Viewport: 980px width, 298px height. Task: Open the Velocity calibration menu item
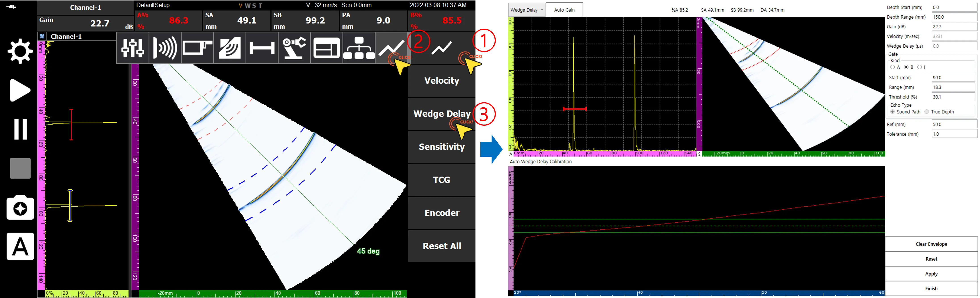[x=442, y=81]
